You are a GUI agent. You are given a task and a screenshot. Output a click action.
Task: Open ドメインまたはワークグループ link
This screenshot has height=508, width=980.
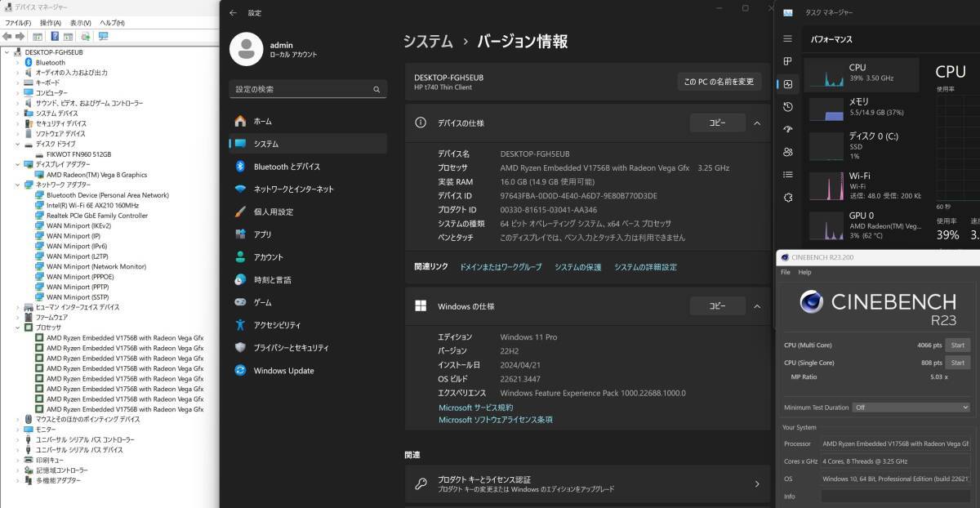[x=500, y=267]
